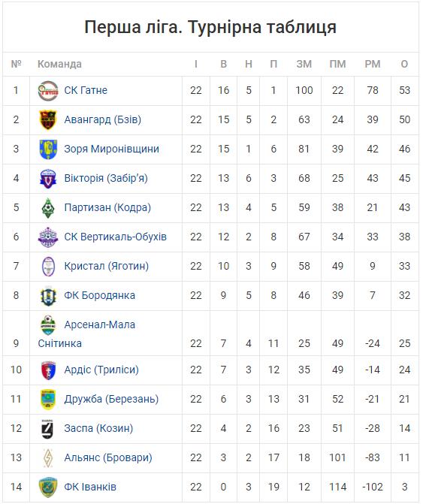Click the О points column header
Screen dimensions: 423x504
[x=404, y=64]
